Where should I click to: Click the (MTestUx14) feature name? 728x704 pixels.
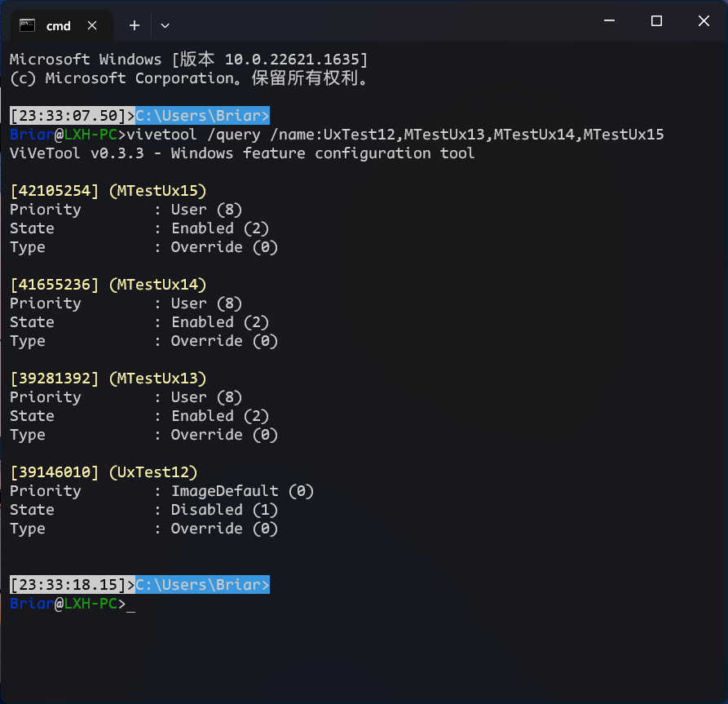pos(157,285)
